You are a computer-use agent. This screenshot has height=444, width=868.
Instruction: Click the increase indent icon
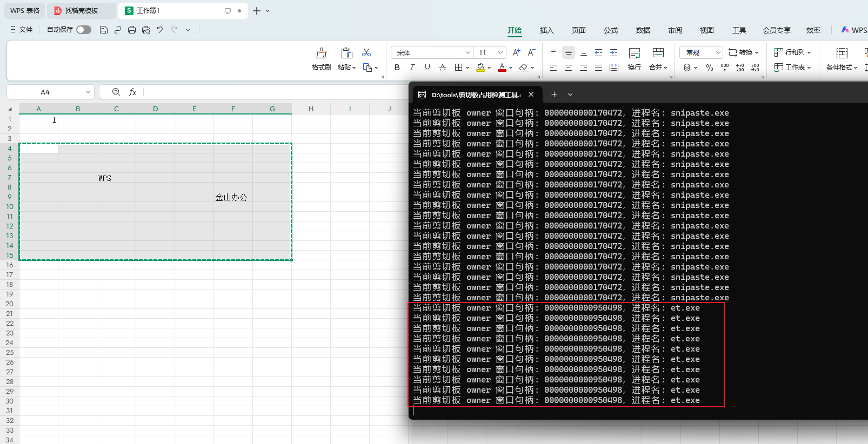pos(613,52)
